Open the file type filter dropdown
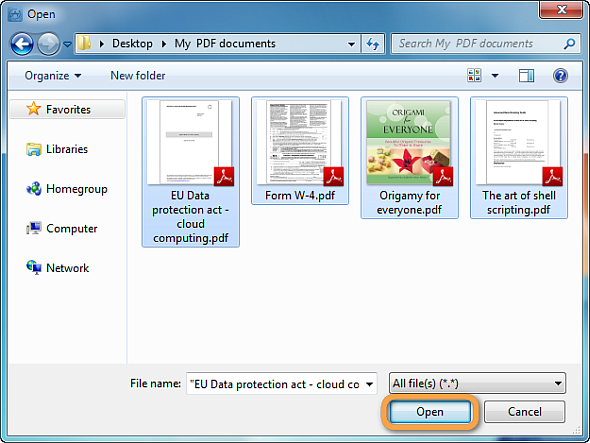 (x=477, y=383)
